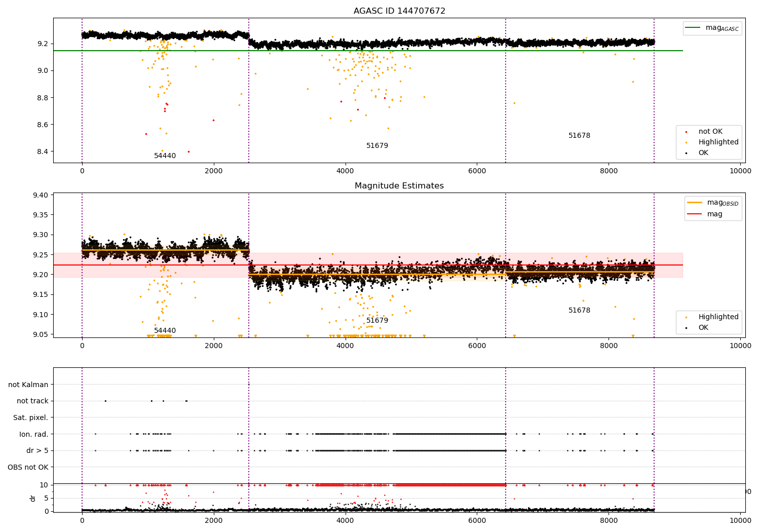This screenshot has width=760, height=532.
Task: Click the 9.40 tick on the middle plot
Action: coord(42,196)
